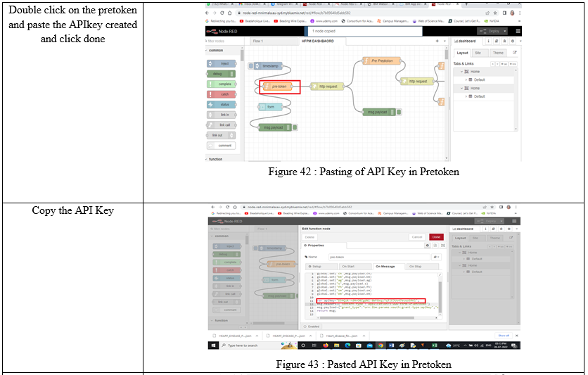Screen dimensions: 588x375
Task: Select comment node in Figure 42 palette
Action: [x=222, y=146]
